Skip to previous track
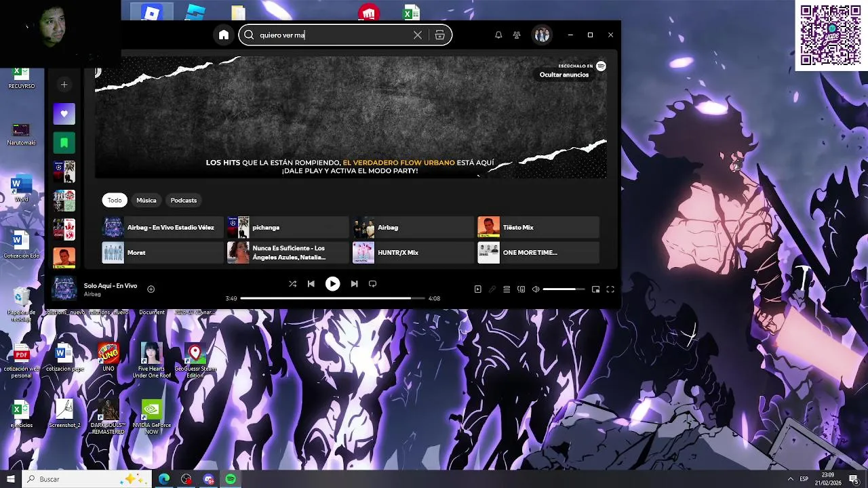 (311, 284)
